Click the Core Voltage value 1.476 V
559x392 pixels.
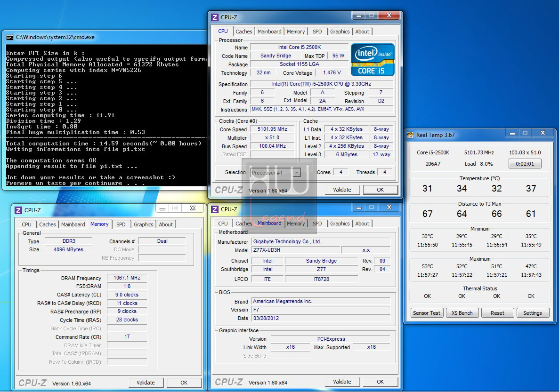(332, 72)
